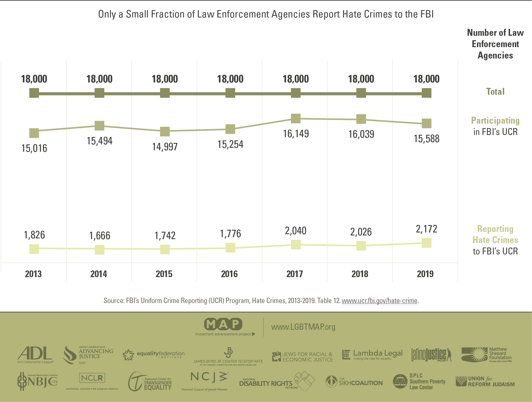This screenshot has width=532, height=402.
Task: Click the MAP movement advancement project logo
Action: pyautogui.click(x=225, y=327)
